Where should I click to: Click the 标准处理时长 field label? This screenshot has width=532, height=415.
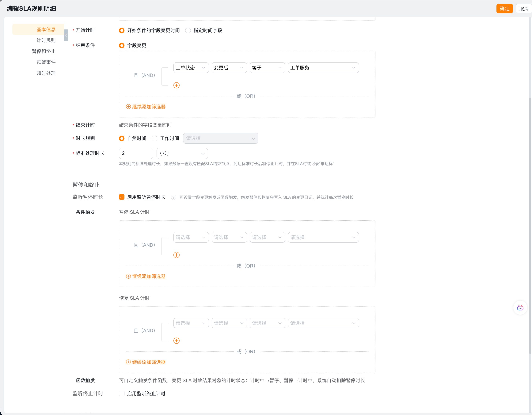[x=90, y=153]
